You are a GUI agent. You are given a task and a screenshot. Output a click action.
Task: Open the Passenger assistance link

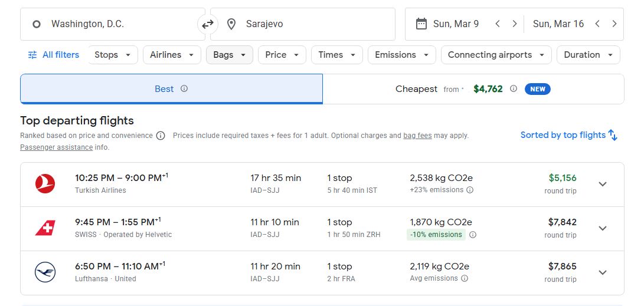(56, 147)
